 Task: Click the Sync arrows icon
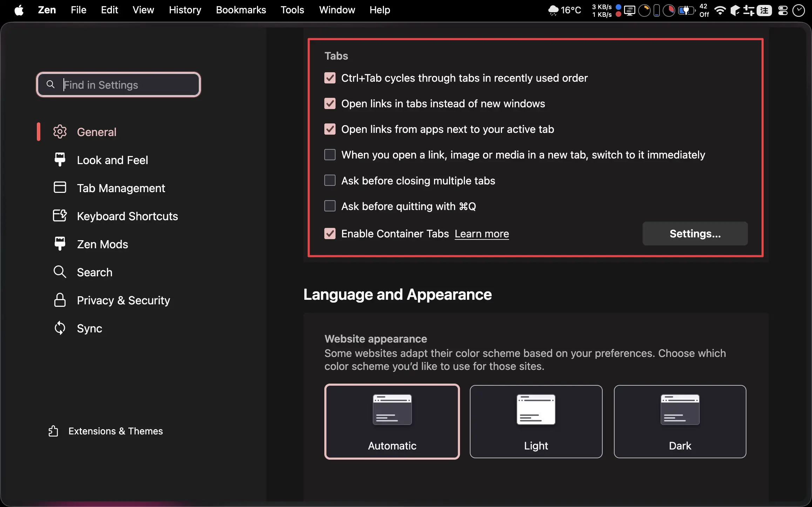[x=60, y=328]
